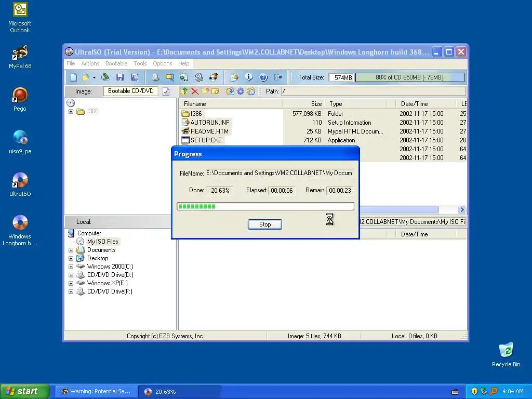The image size is (532, 399).
Task: Sort by the Size column header
Action: click(x=303, y=104)
